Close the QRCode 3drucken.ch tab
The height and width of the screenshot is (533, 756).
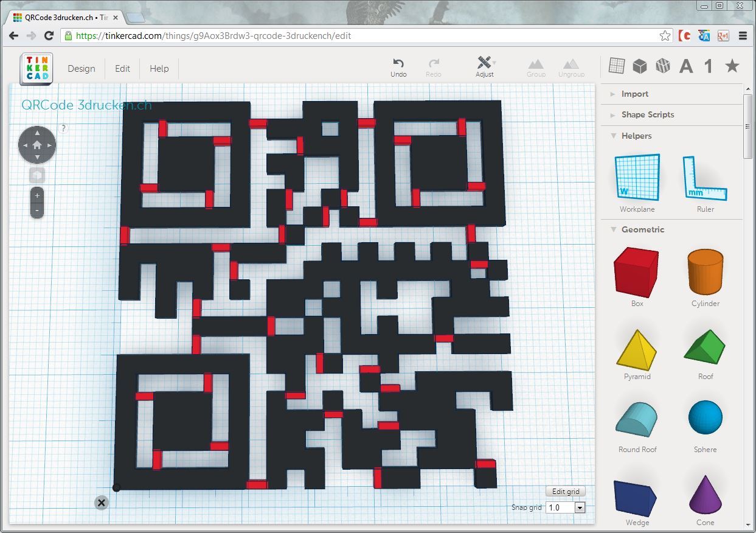[x=116, y=18]
